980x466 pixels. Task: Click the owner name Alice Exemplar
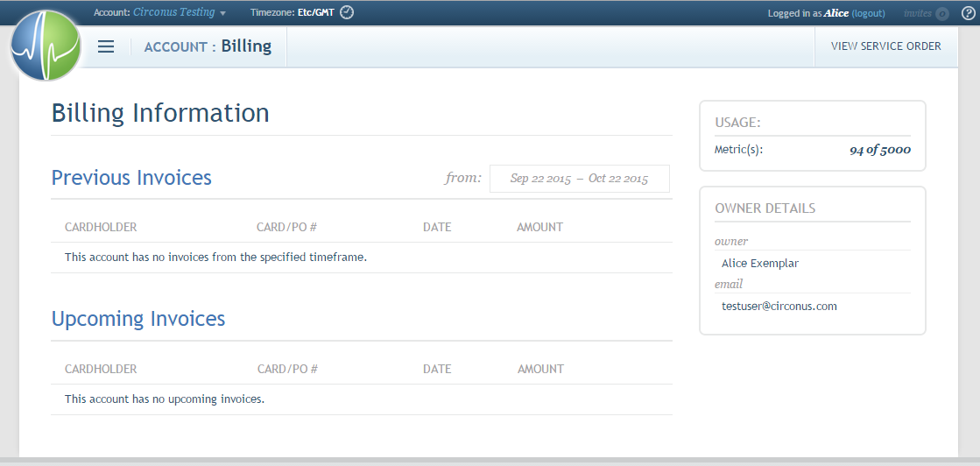(760, 264)
